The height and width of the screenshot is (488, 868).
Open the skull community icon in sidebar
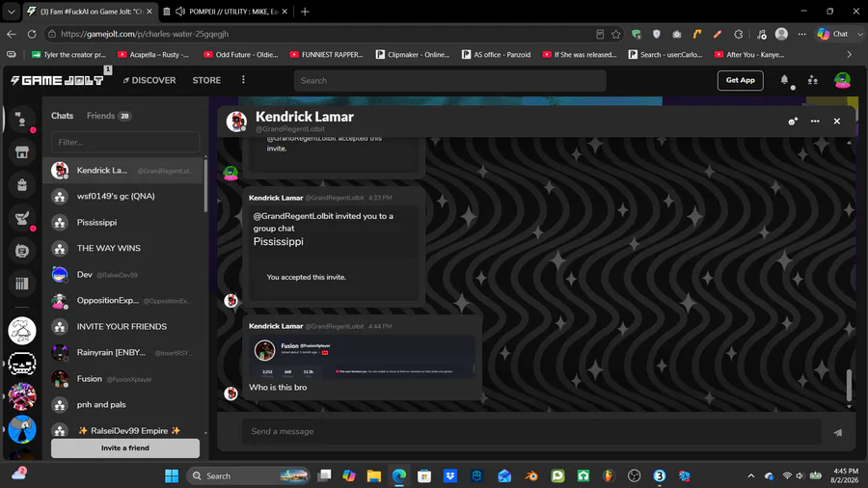[22, 364]
